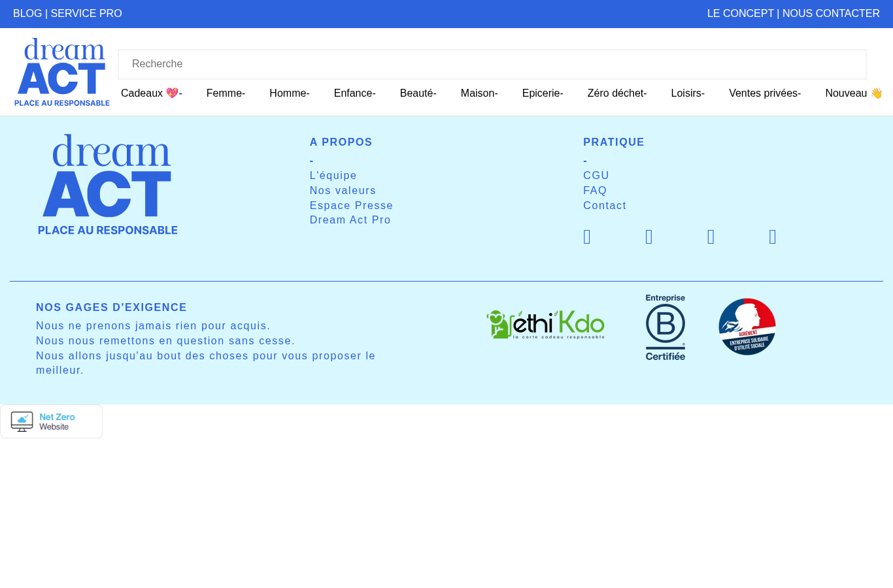Open the Net Zero Website badge
Image resolution: width=893 pixels, height=588 pixels.
pos(51,421)
